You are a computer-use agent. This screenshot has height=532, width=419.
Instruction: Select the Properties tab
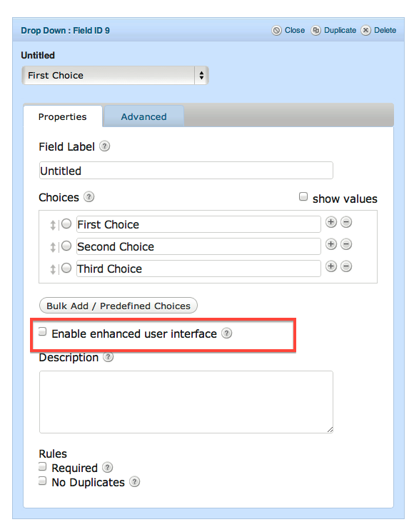click(63, 116)
